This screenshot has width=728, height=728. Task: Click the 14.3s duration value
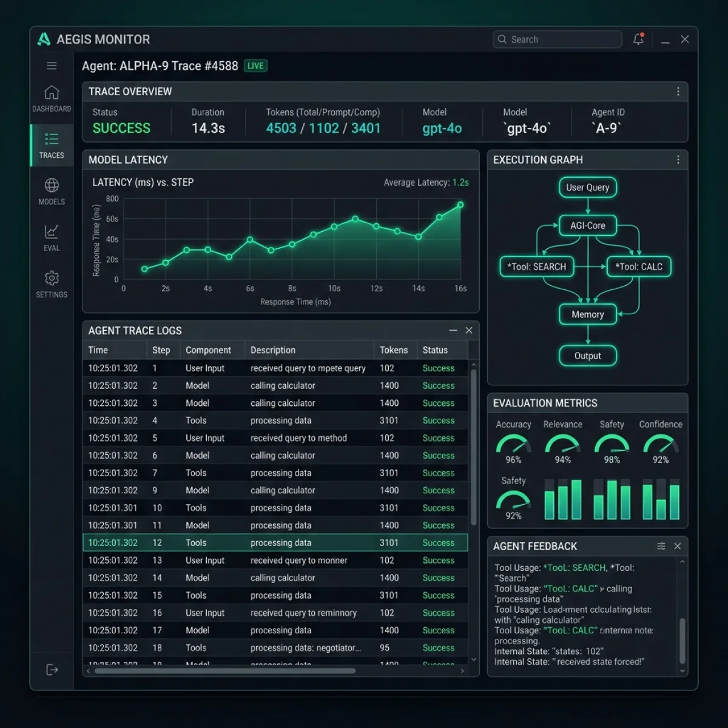point(208,128)
